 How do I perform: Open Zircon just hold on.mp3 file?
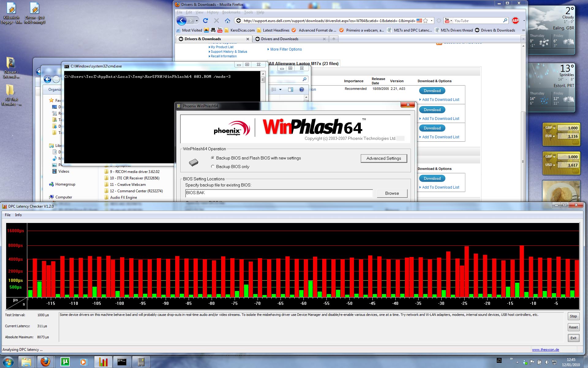coord(35,13)
